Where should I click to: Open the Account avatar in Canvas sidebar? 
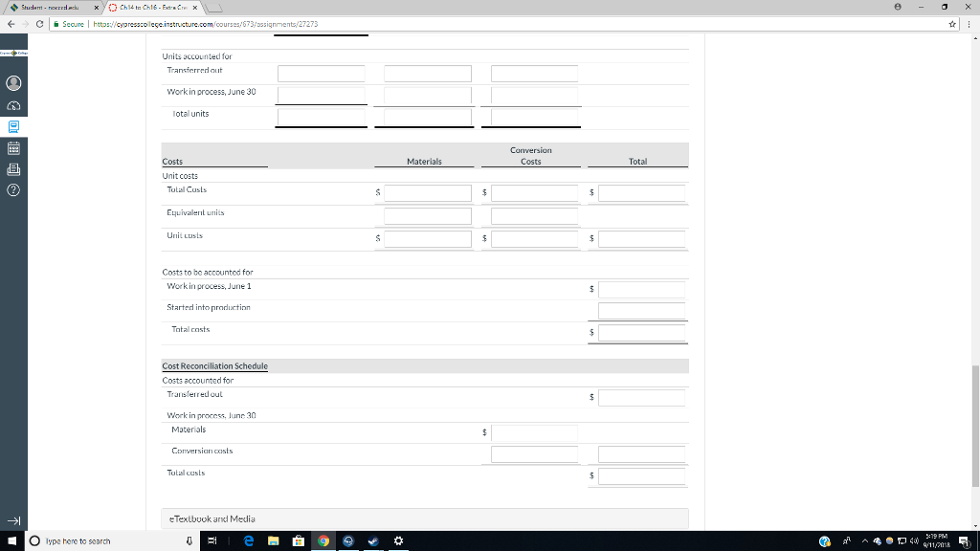pyautogui.click(x=13, y=83)
